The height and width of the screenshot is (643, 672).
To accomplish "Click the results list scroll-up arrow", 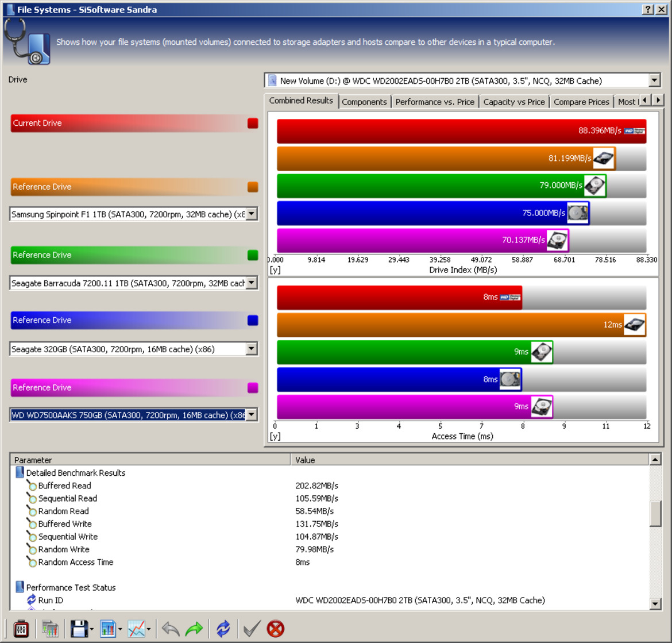I will tap(655, 460).
